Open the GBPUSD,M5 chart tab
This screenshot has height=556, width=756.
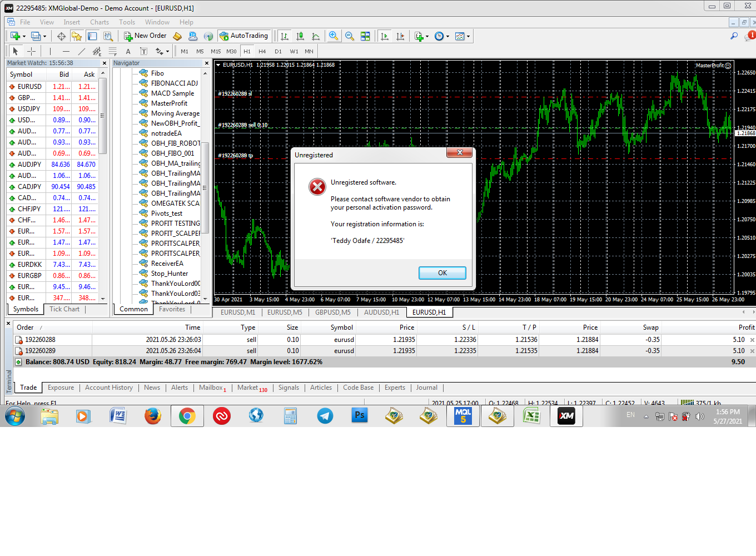coord(333,312)
